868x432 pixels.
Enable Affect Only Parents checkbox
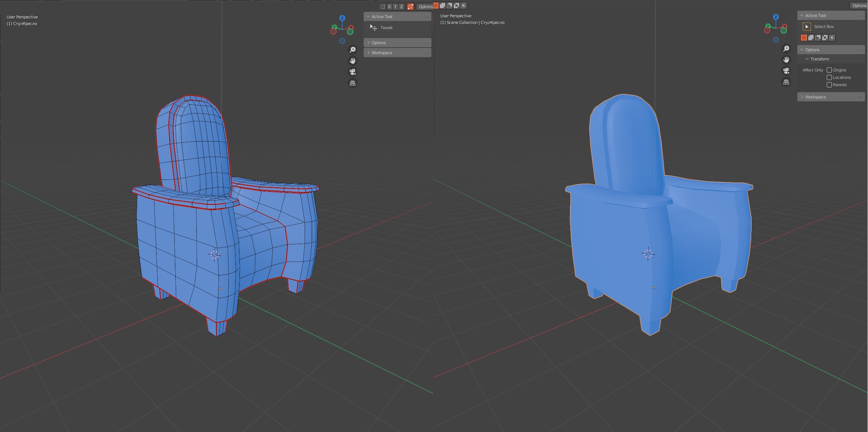tap(829, 85)
